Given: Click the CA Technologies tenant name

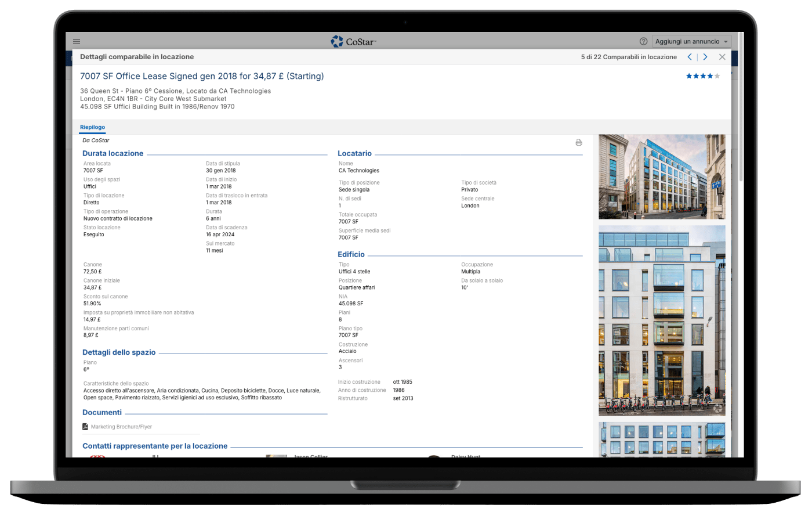Looking at the screenshot, I should point(359,171).
